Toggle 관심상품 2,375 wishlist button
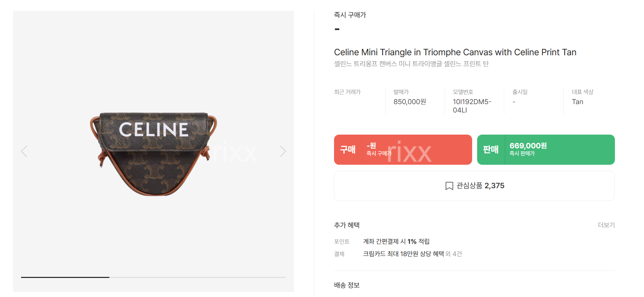This screenshot has height=297, width=644. pos(474,186)
